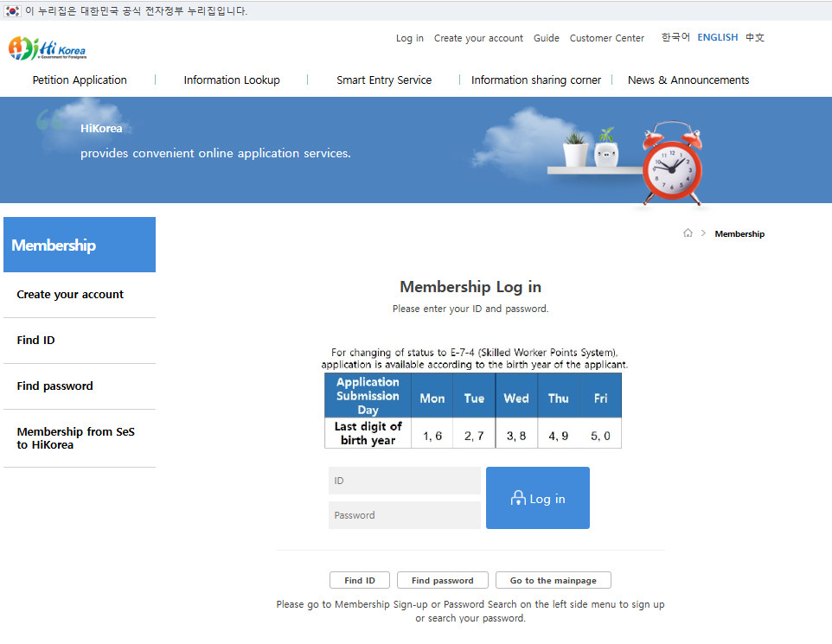832x644 pixels.
Task: Open the Smart Entry Service menu
Action: pyautogui.click(x=384, y=80)
